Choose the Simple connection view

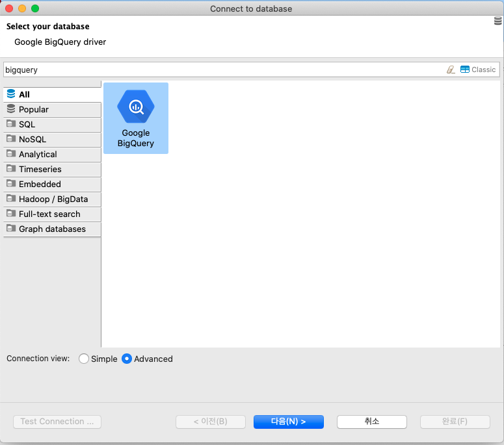pos(84,359)
